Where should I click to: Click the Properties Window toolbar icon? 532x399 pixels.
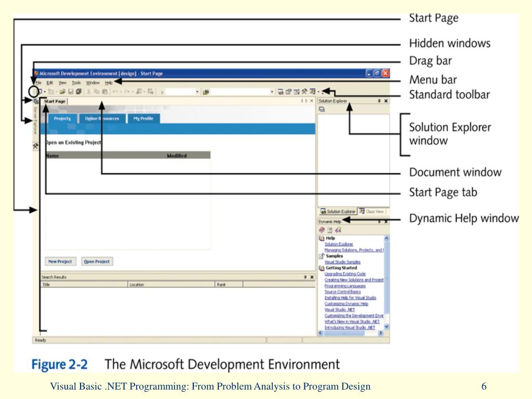288,91
